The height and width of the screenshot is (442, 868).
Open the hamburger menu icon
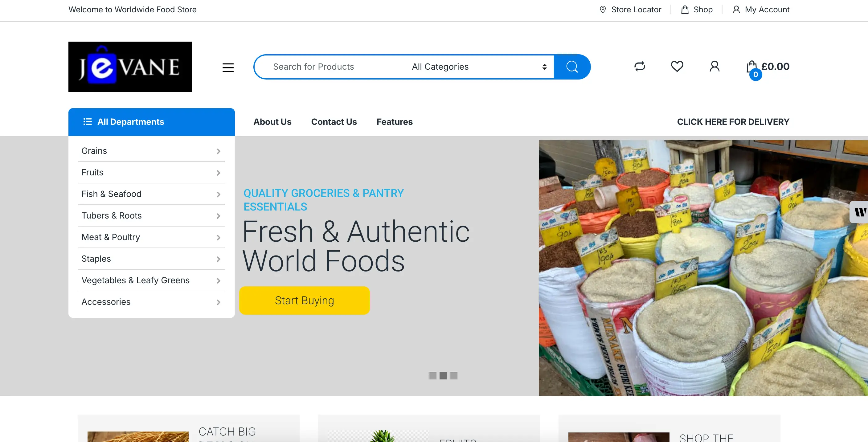[x=228, y=68]
